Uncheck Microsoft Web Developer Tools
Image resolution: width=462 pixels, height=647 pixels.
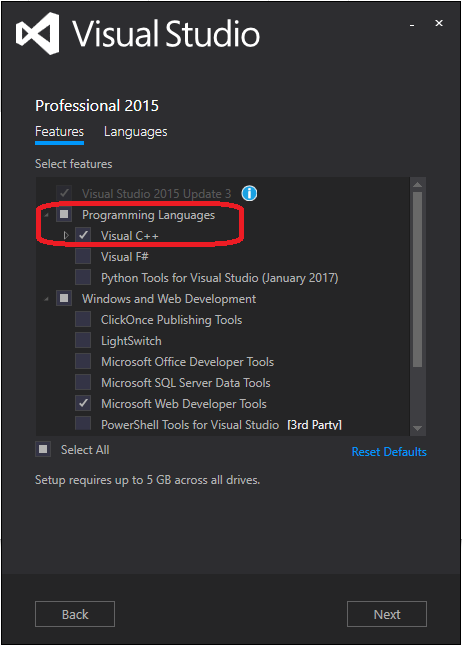(x=83, y=403)
